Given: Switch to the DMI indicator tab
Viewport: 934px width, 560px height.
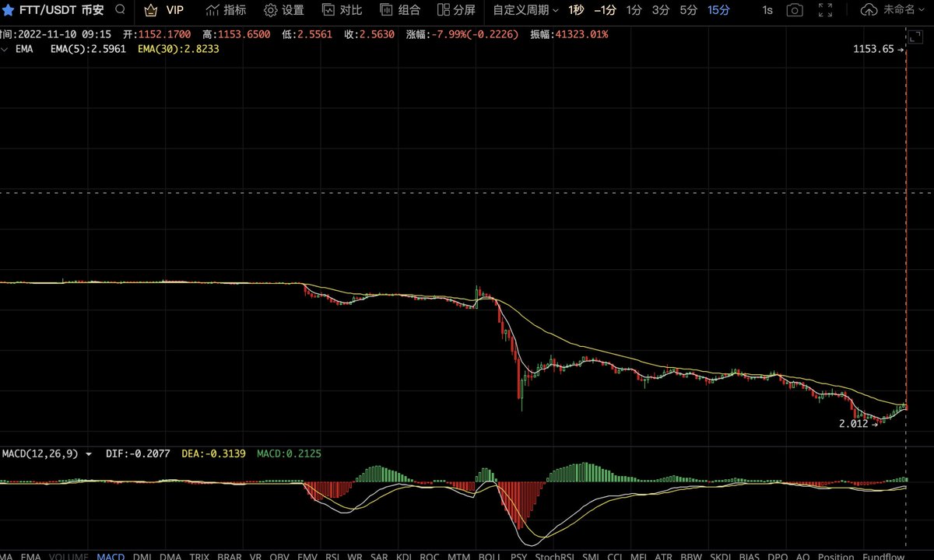Looking at the screenshot, I should click(x=142, y=557).
